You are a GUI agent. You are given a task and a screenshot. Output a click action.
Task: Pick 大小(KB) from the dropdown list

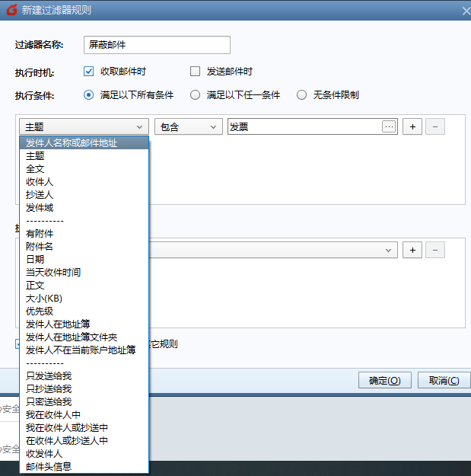coord(44,298)
